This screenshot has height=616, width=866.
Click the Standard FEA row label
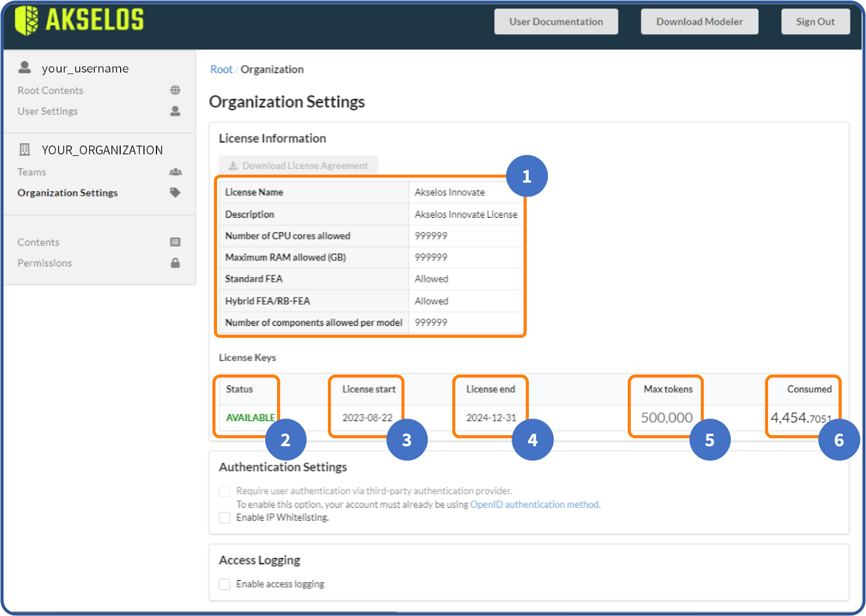pyautogui.click(x=254, y=279)
